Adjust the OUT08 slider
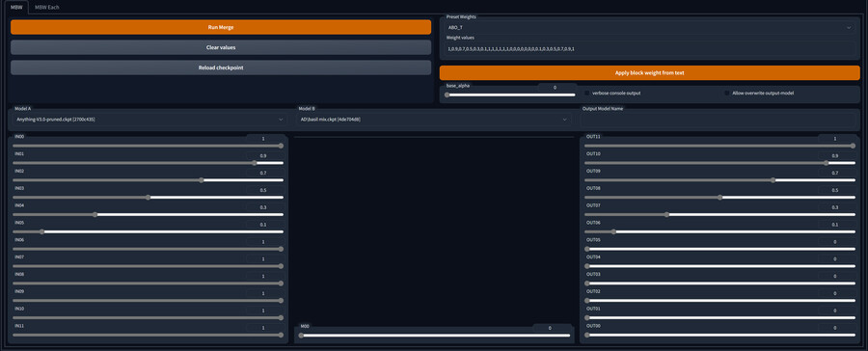 (720, 197)
